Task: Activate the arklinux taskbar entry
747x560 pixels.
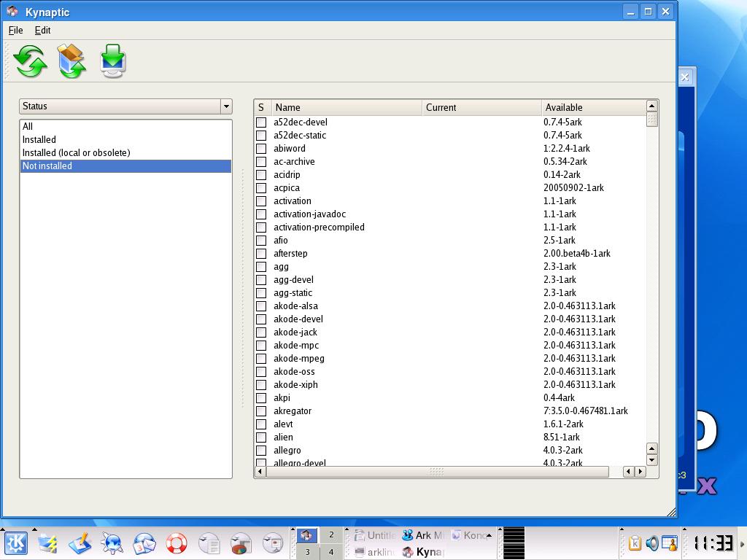Action: point(376,552)
